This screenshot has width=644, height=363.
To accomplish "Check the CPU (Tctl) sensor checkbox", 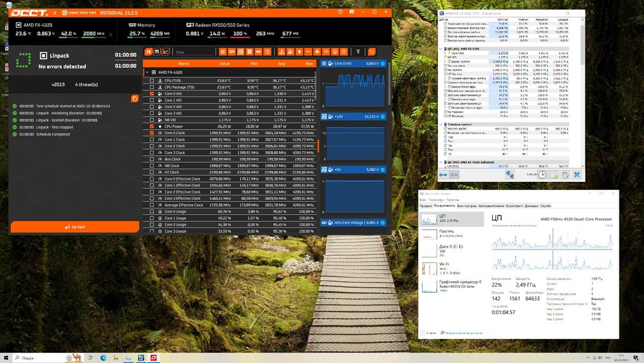I will click(151, 81).
